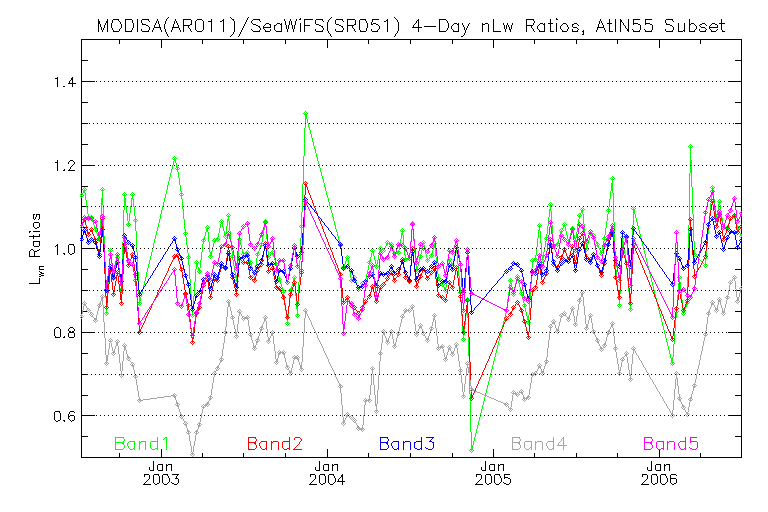Click the highest green Band1 peak near 1.32
The image size is (768, 512).
point(306,114)
